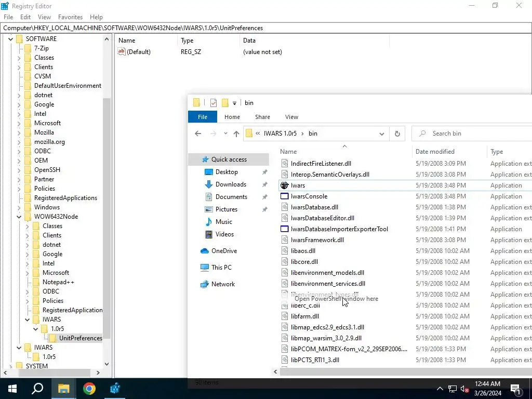Go up one folder level arrow
This screenshot has height=399, width=532.
pyautogui.click(x=236, y=134)
